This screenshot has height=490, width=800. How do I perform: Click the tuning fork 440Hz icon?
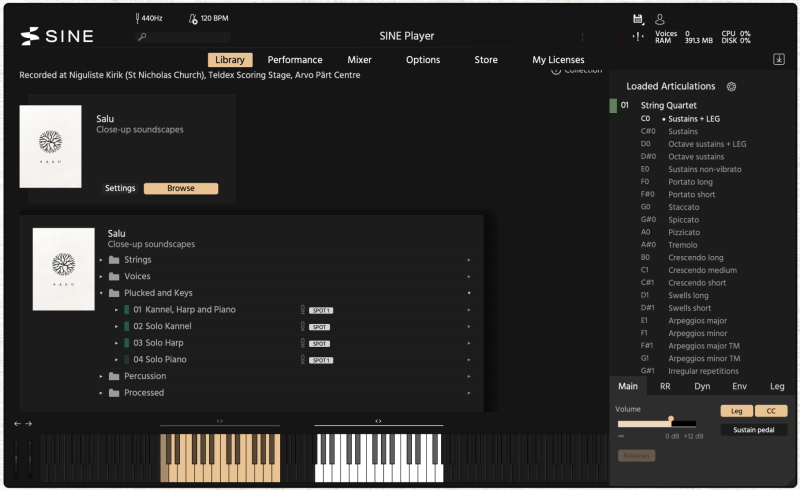(137, 18)
